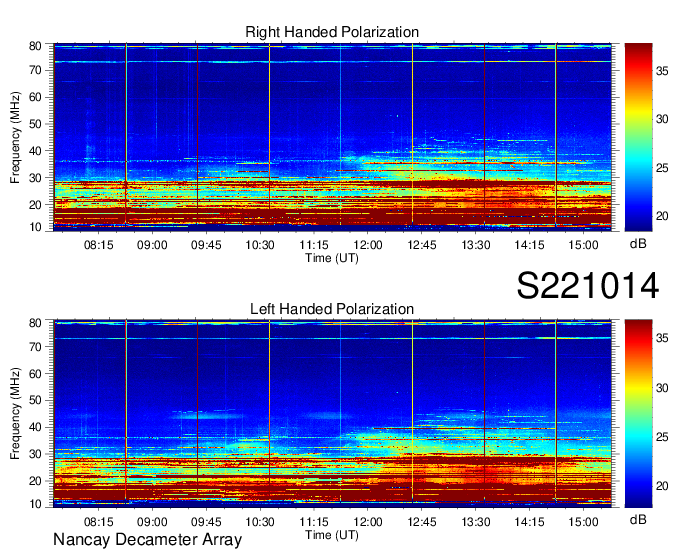Click "Frequency (MHz)" axis label of left-handed plot
Screen dimensions: 680x552
click(15, 414)
